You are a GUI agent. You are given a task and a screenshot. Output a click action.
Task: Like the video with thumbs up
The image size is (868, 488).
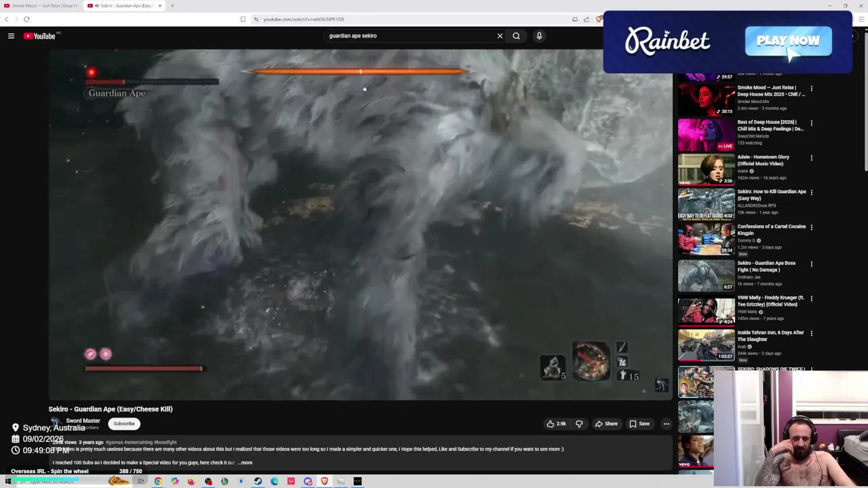[x=557, y=424]
